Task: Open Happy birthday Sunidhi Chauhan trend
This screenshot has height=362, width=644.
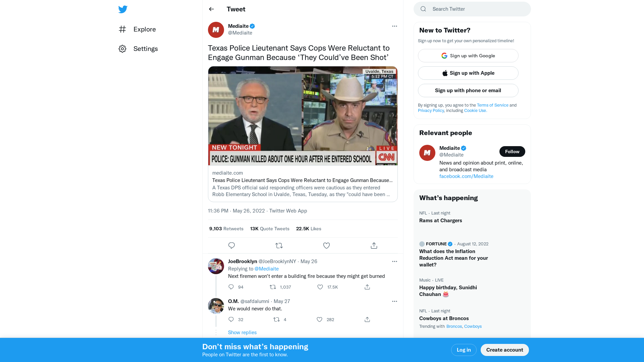Action: (x=472, y=288)
